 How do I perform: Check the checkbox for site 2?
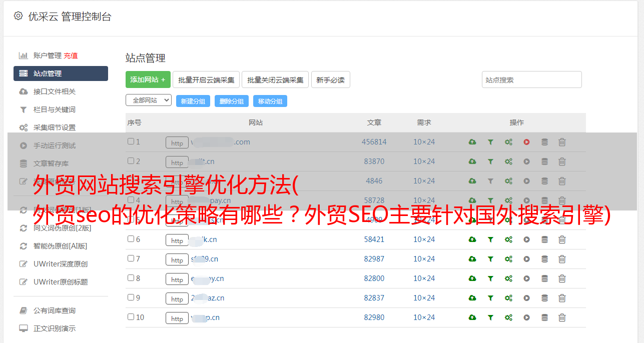131,161
